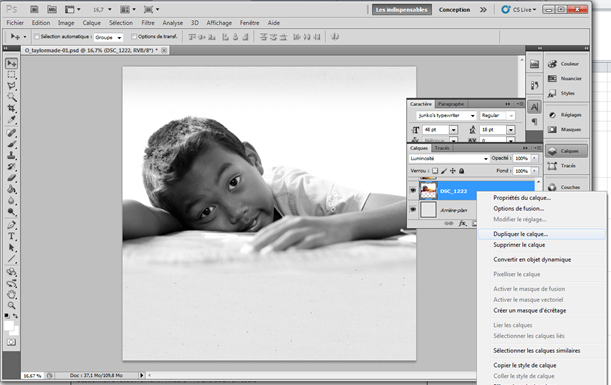Select the Dodge tool
The height and width of the screenshot is (385, 611).
11,212
